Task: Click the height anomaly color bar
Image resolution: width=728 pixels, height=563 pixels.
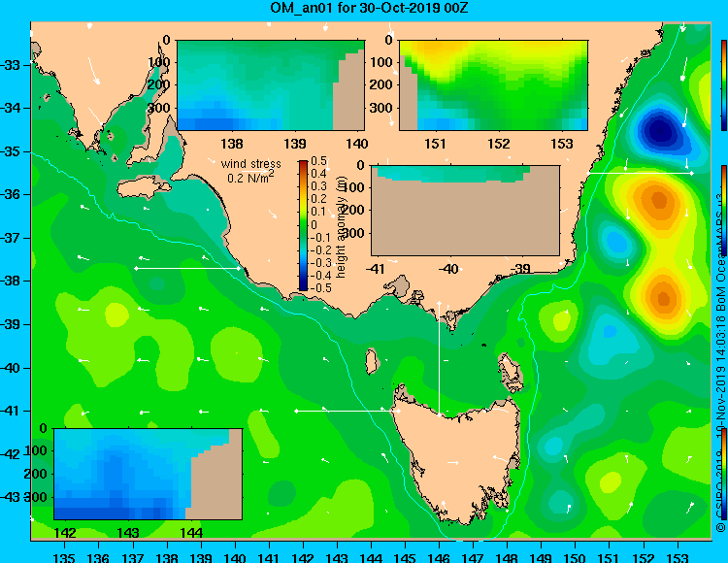Action: point(303,225)
